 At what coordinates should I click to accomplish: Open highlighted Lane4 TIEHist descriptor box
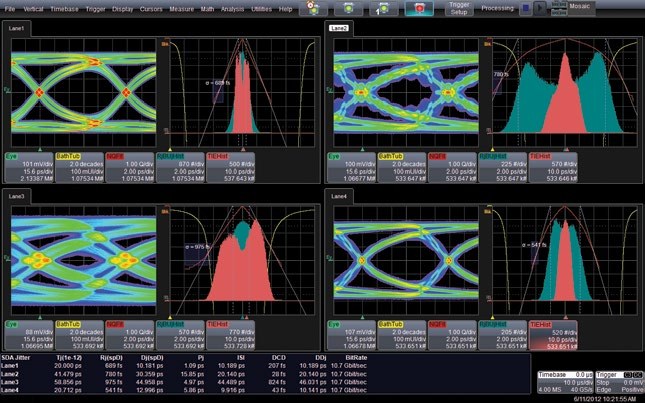pyautogui.click(x=553, y=336)
